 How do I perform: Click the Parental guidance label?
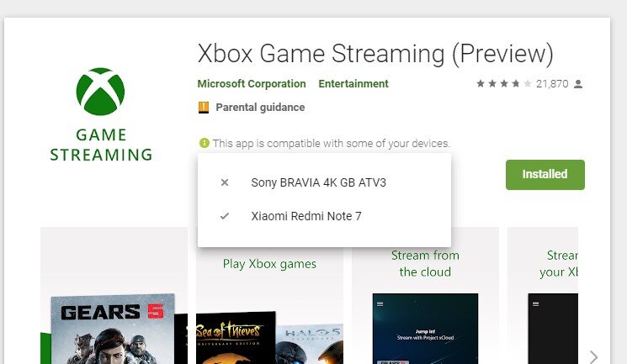coord(260,108)
